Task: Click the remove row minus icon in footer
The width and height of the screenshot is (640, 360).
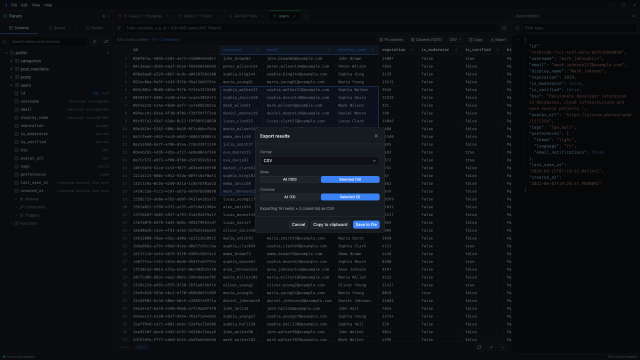Action: [x=503, y=347]
